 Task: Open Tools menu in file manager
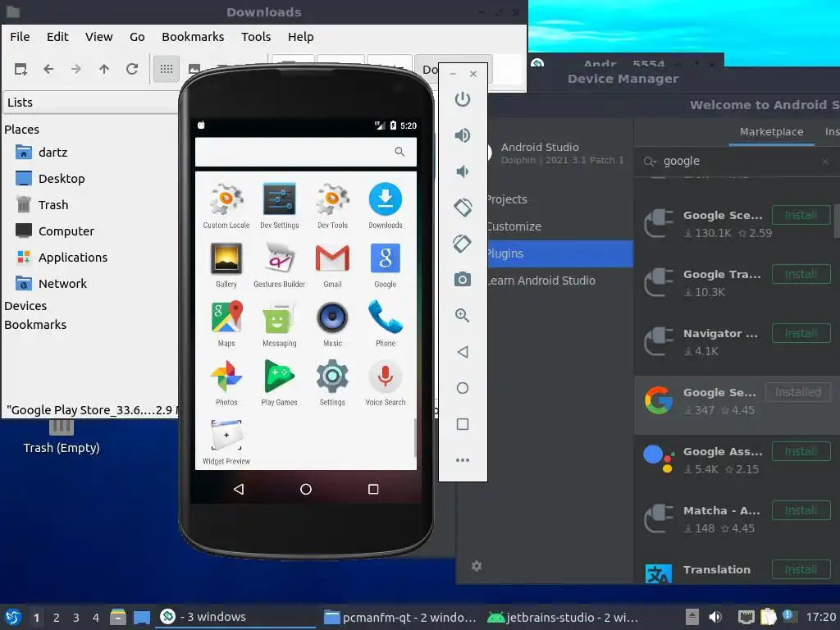pyautogui.click(x=256, y=37)
